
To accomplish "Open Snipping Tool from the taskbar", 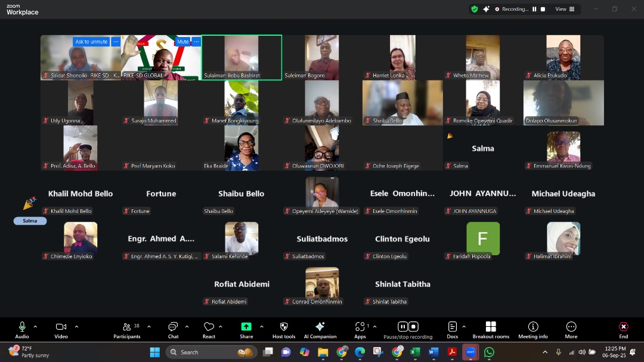I will pos(378,352).
